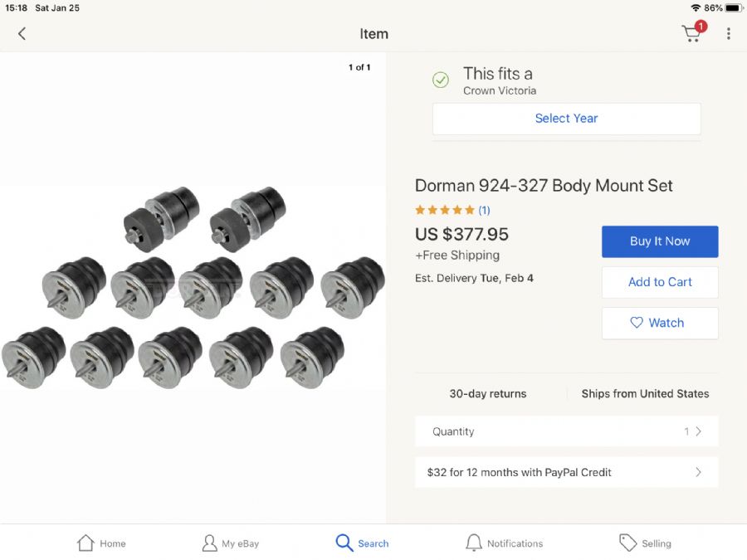Open the shopping cart icon
The width and height of the screenshot is (747, 560).
point(691,34)
